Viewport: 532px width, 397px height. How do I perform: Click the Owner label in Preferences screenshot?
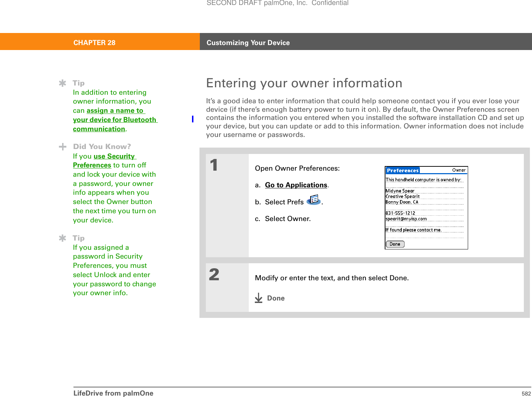tap(459, 170)
